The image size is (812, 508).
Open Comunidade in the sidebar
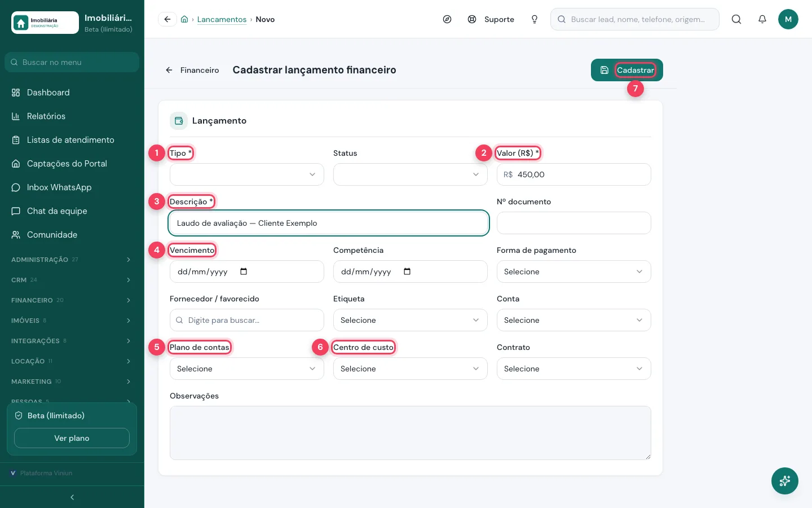tap(72, 235)
